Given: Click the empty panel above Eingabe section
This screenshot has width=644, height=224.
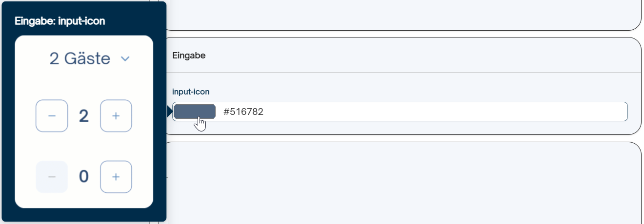Looking at the screenshot, I should pyautogui.click(x=400, y=15).
